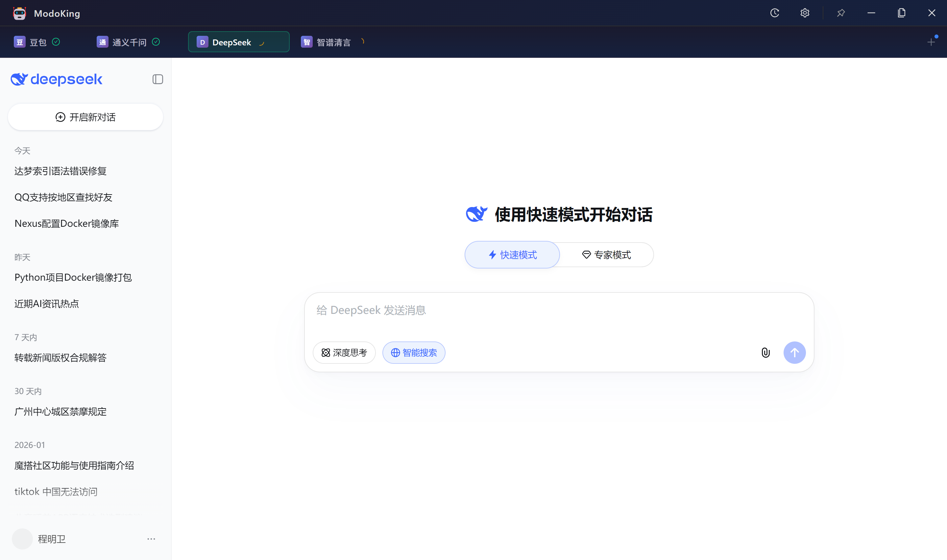Click the deepseek whale logo in sidebar

[19, 79]
